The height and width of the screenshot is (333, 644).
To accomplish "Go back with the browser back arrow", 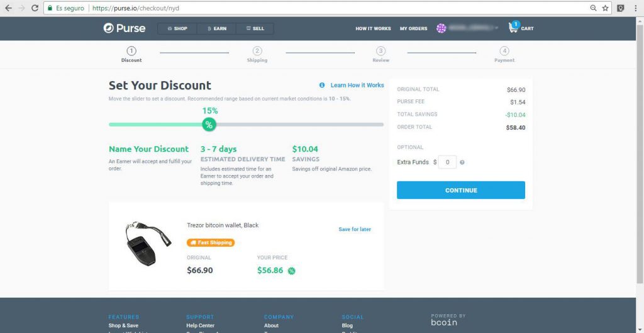I will (8, 8).
